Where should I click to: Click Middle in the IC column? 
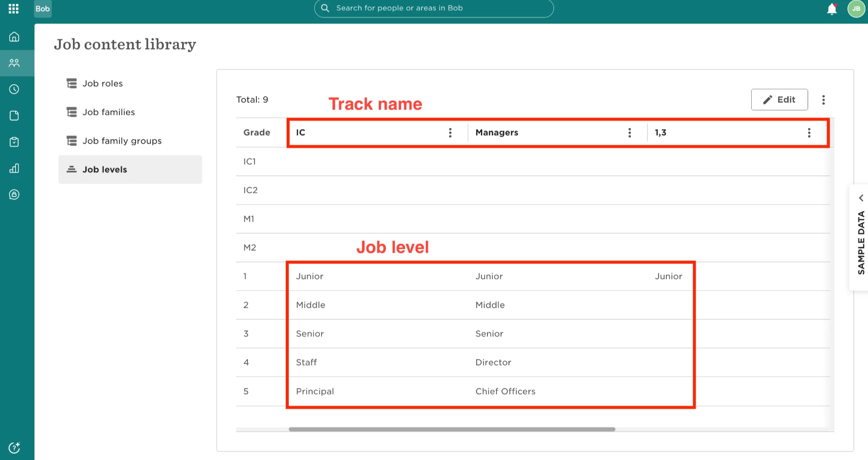pos(311,305)
